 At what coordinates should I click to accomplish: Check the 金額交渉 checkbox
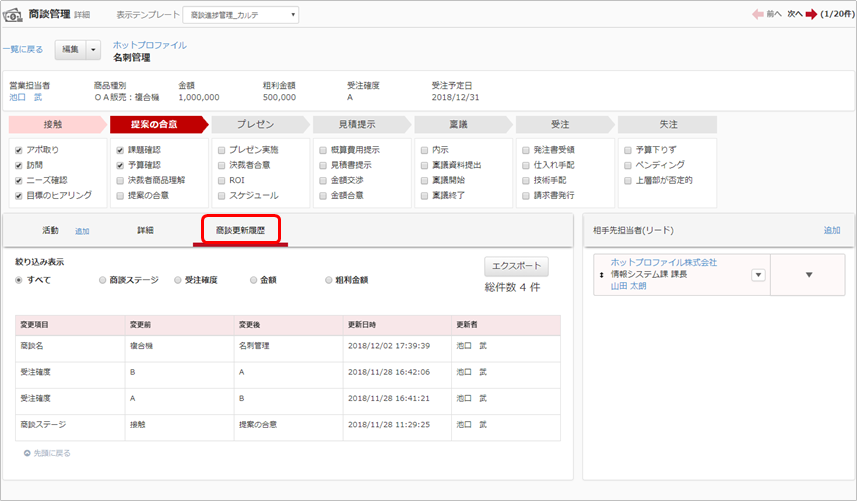coord(323,181)
